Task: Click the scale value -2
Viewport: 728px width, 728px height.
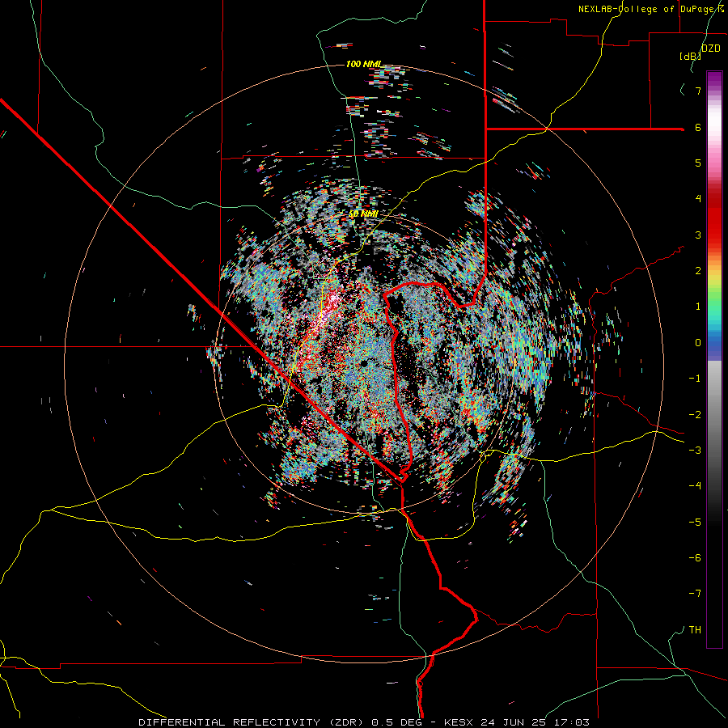Action: [695, 415]
